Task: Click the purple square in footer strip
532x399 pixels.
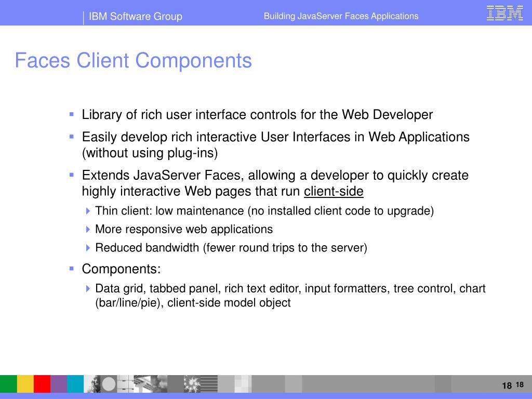Action: coord(59,384)
